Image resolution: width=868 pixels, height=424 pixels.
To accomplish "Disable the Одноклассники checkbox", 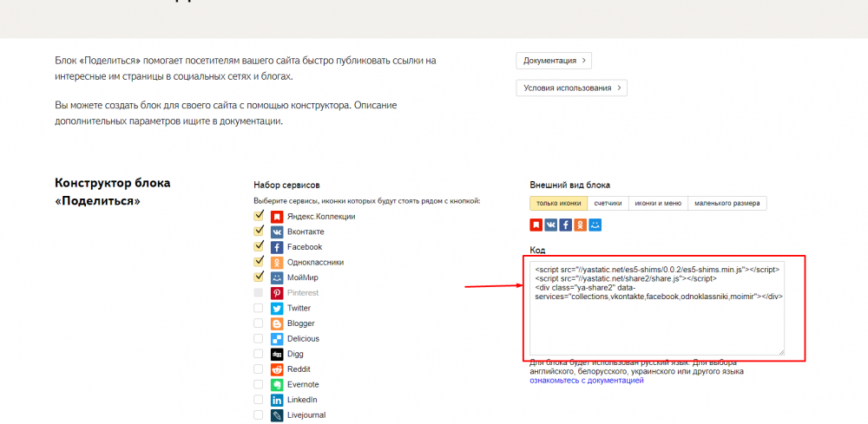I will pyautogui.click(x=259, y=262).
